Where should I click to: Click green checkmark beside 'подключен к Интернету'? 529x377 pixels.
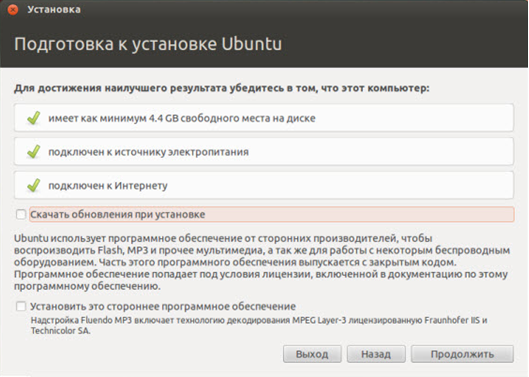[34, 185]
